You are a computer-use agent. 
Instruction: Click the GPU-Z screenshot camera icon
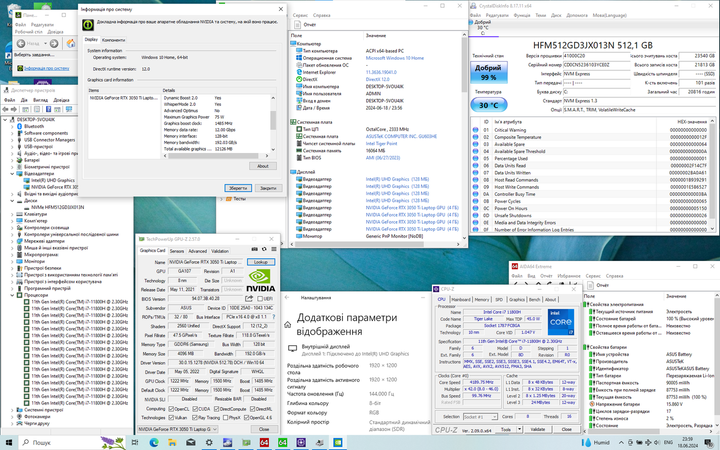click(254, 249)
